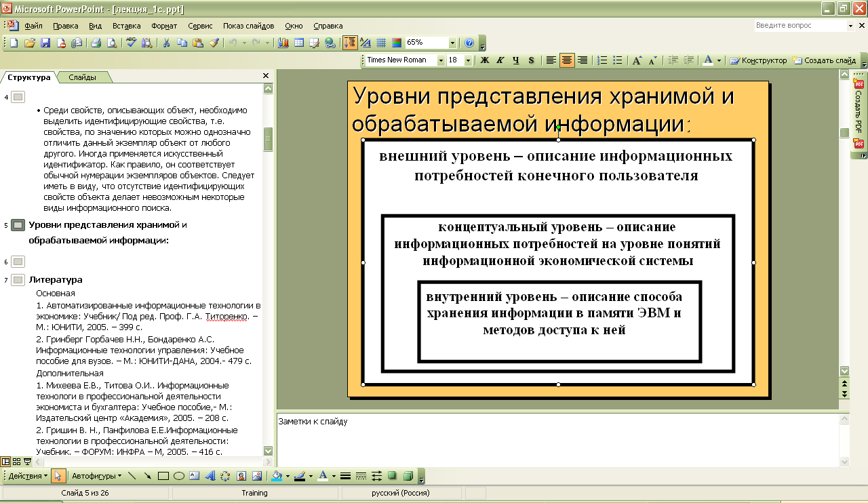The image size is (868, 503).
Task: Open the Формат menu
Action: [164, 26]
